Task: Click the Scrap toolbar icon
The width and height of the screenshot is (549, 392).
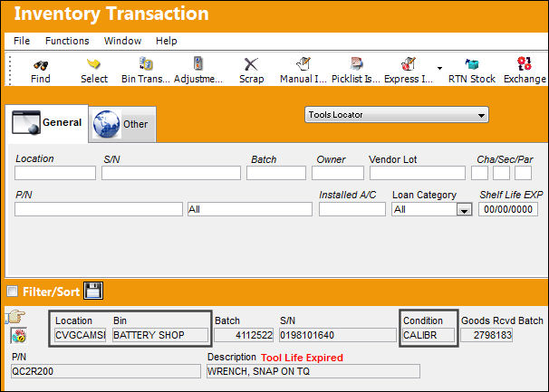Action: pyautogui.click(x=251, y=64)
